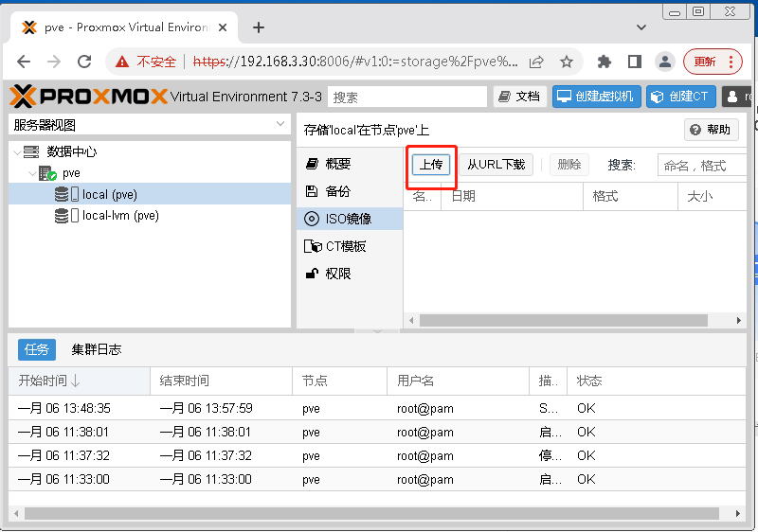This screenshot has height=532, width=758.
Task: Sort by the 大小 column header
Action: [x=713, y=197]
